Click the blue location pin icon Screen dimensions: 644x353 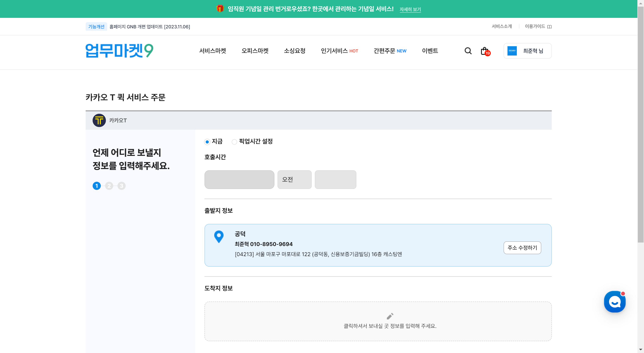[219, 236]
